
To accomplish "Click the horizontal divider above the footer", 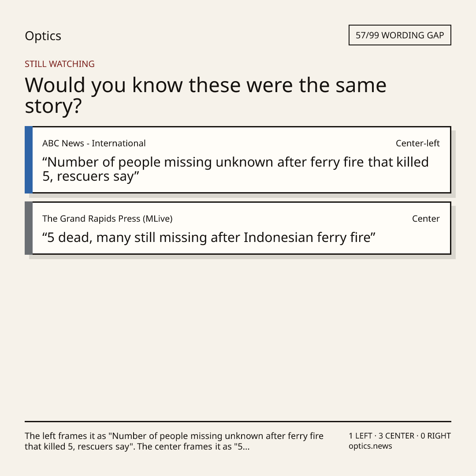I will click(x=238, y=421).
